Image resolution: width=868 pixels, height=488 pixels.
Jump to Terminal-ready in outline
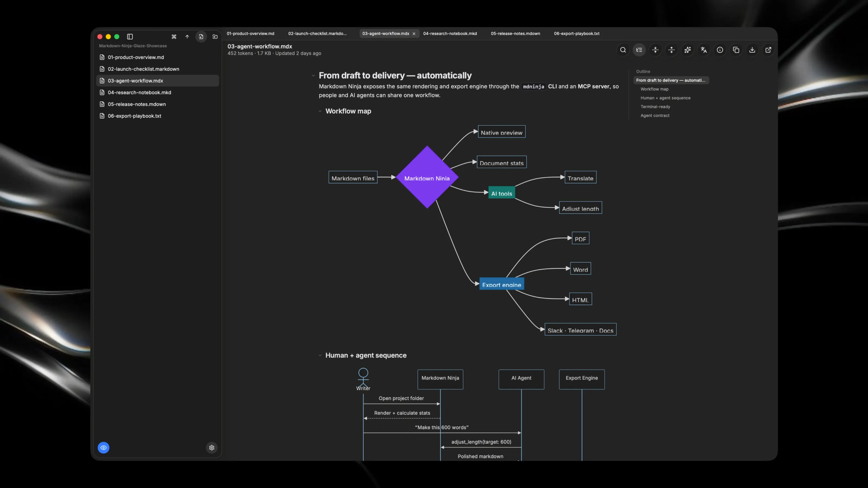pos(655,107)
